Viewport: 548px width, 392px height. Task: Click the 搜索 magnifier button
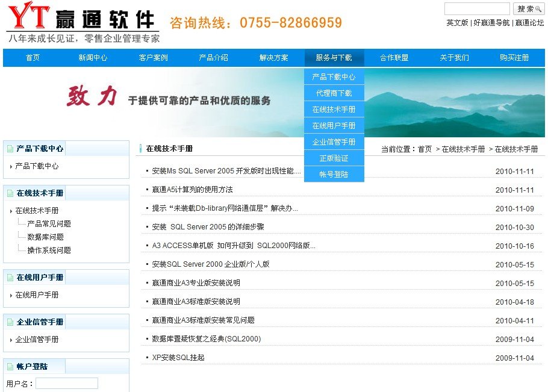(529, 9)
